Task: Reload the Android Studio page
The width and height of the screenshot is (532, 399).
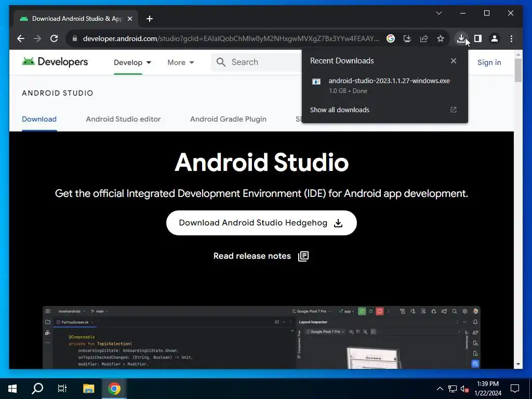Action: point(54,38)
